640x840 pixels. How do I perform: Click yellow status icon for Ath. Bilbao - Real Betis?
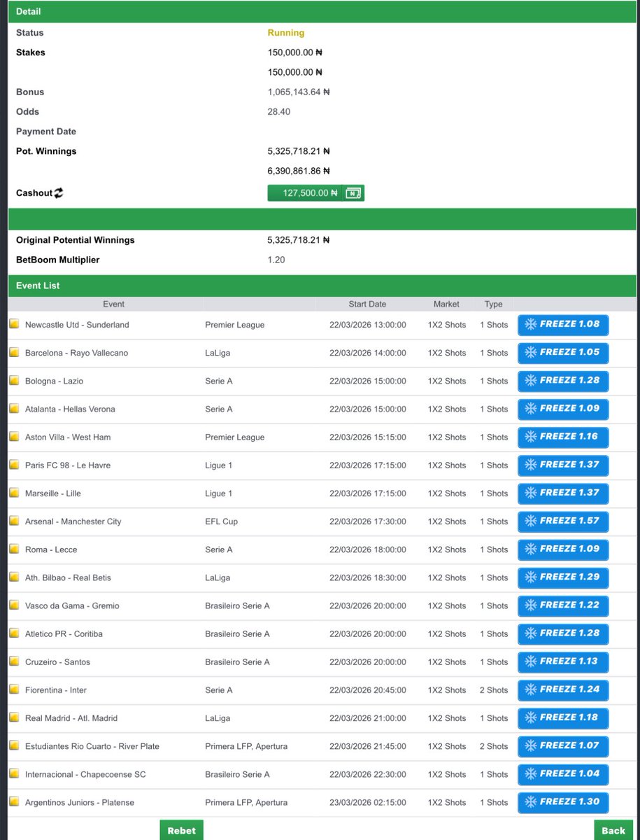14,577
